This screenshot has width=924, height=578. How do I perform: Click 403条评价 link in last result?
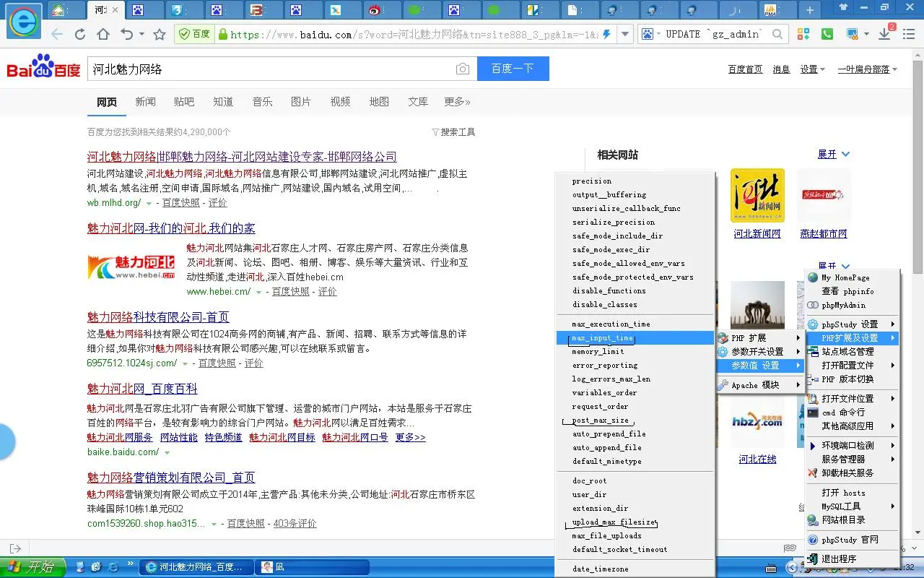point(295,524)
